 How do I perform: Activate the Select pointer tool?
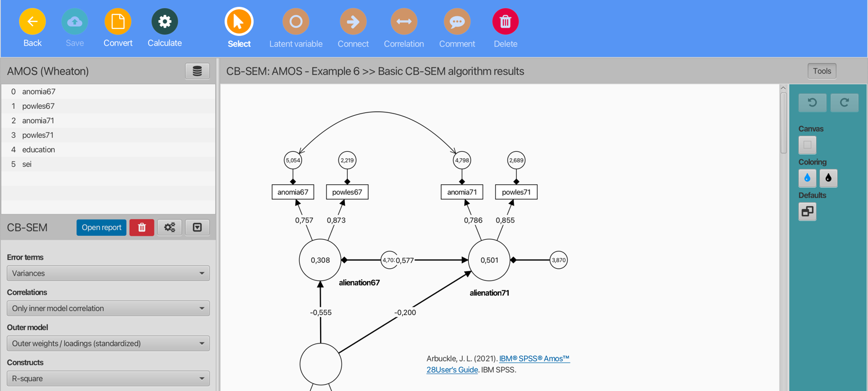pos(239,22)
